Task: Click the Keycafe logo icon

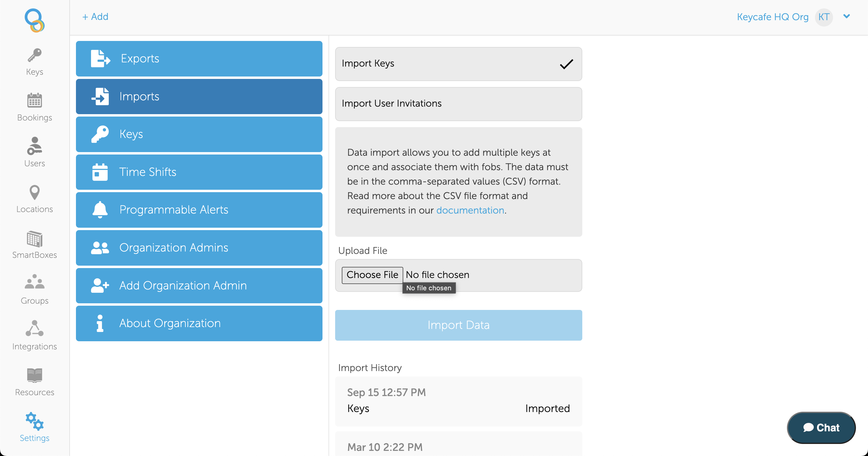Action: point(34,20)
